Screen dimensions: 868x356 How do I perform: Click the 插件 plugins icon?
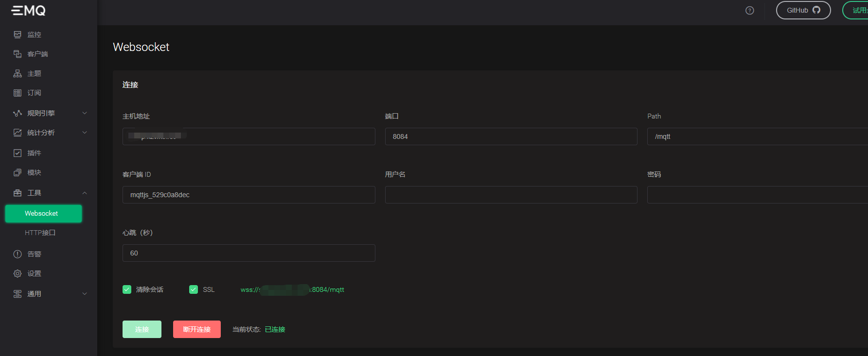[18, 153]
